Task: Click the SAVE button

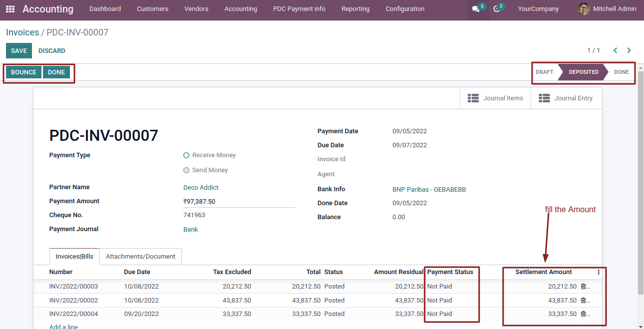Action: point(19,51)
